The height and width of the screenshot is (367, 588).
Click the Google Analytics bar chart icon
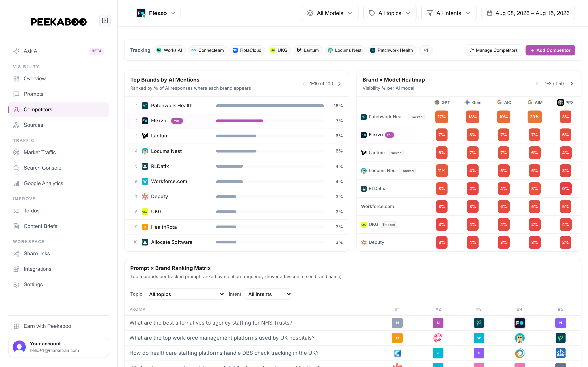click(16, 183)
